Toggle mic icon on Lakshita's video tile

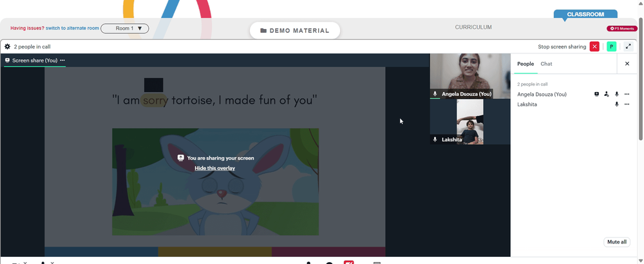(435, 140)
